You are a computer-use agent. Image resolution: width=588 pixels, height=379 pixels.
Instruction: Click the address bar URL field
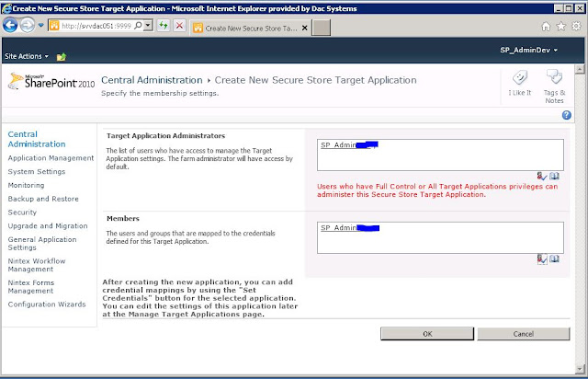(96, 26)
